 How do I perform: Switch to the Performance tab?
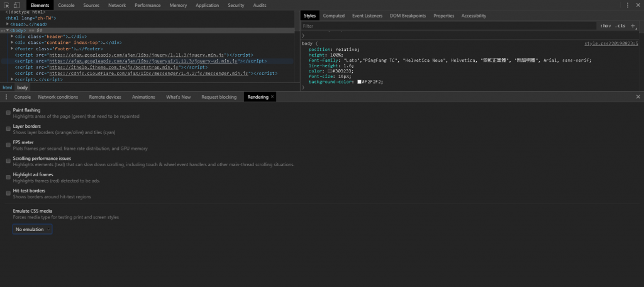pyautogui.click(x=148, y=5)
